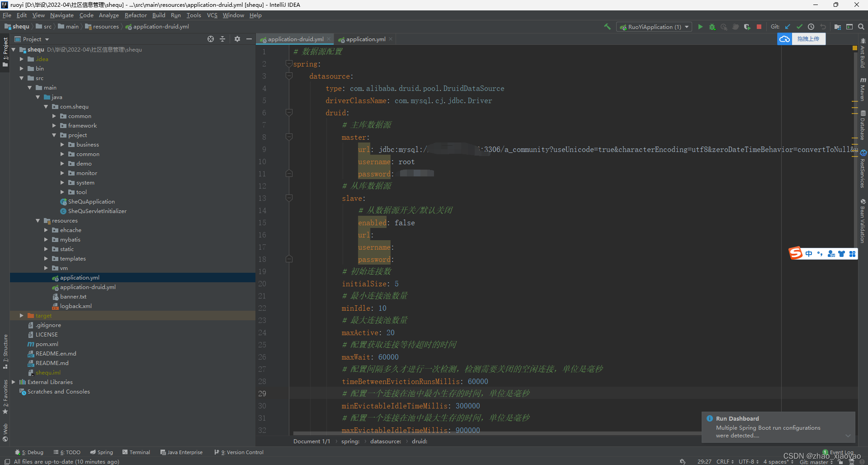Click the editor horizontal scrollbar
The image size is (868, 465).
497,433
